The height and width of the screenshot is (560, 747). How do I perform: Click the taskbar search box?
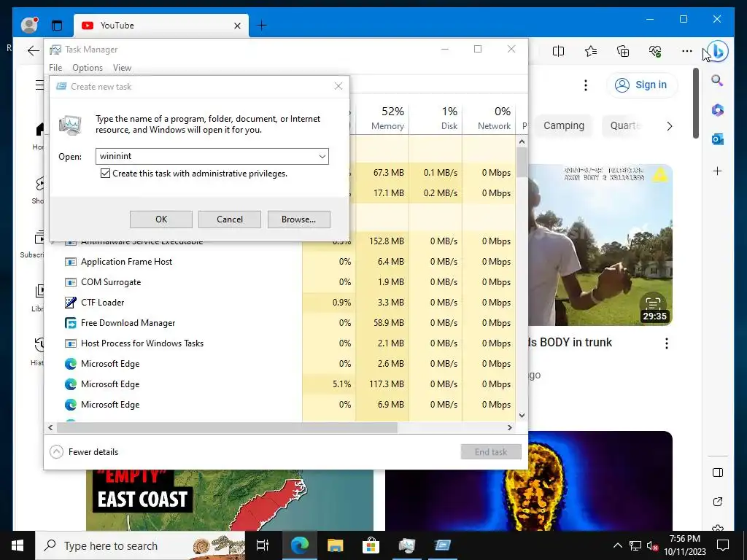point(140,545)
